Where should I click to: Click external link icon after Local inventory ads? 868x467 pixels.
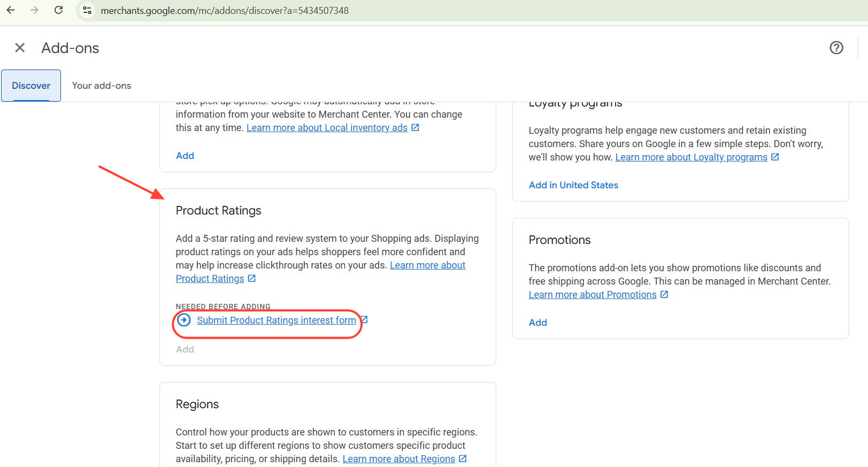point(415,127)
